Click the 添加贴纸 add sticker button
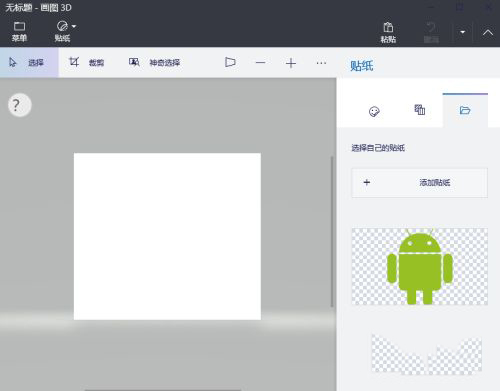This screenshot has height=391, width=500. click(x=420, y=183)
